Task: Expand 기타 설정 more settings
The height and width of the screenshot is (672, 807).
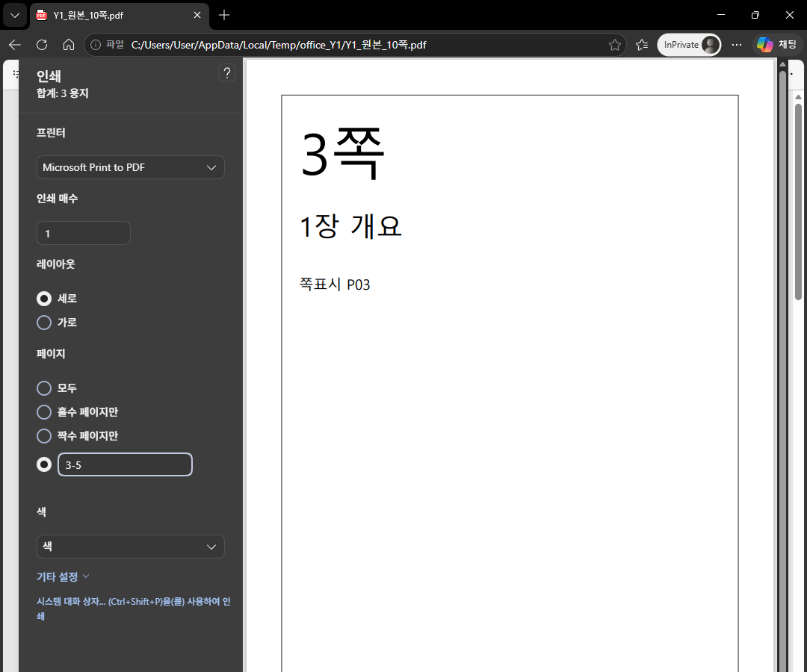Action: pos(63,577)
